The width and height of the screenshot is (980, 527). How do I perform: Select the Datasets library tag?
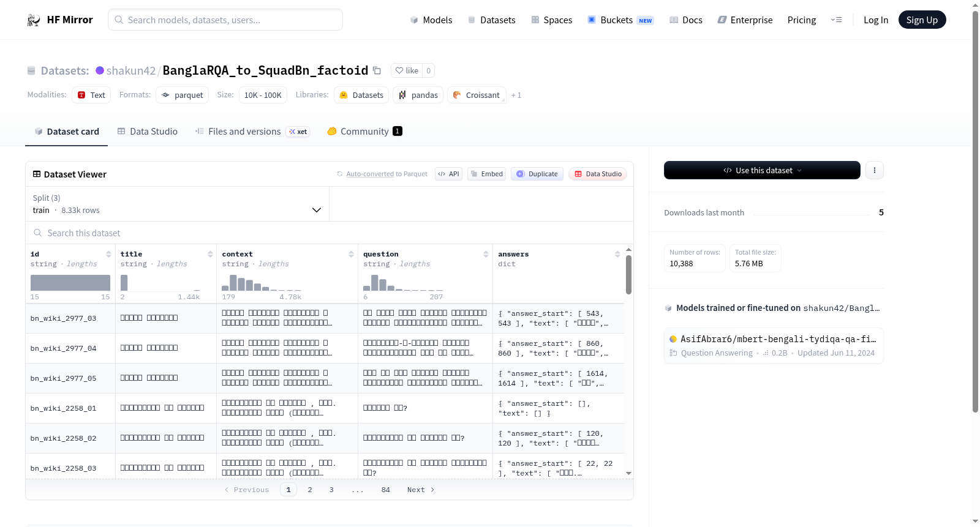[x=361, y=95]
